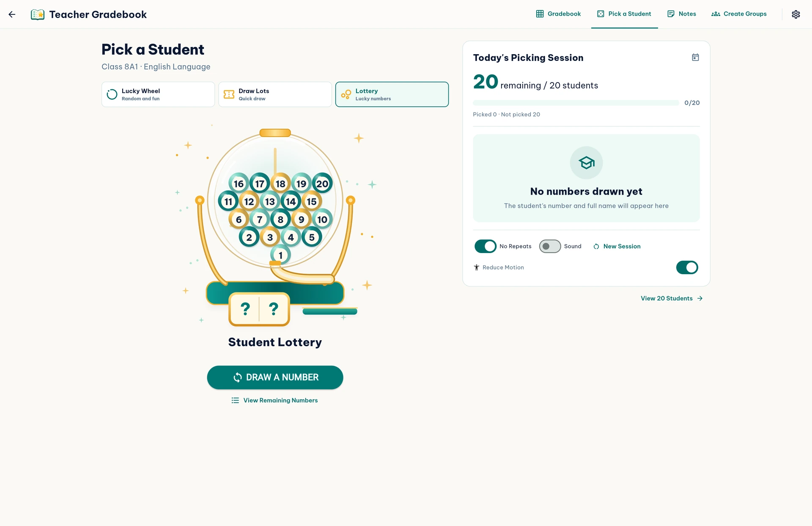Click the Teacher Gradebook book logo
Screen dimensions: 812x526
[38, 14]
